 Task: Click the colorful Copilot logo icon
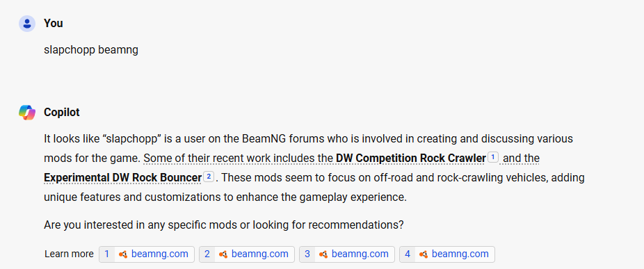[x=27, y=112]
